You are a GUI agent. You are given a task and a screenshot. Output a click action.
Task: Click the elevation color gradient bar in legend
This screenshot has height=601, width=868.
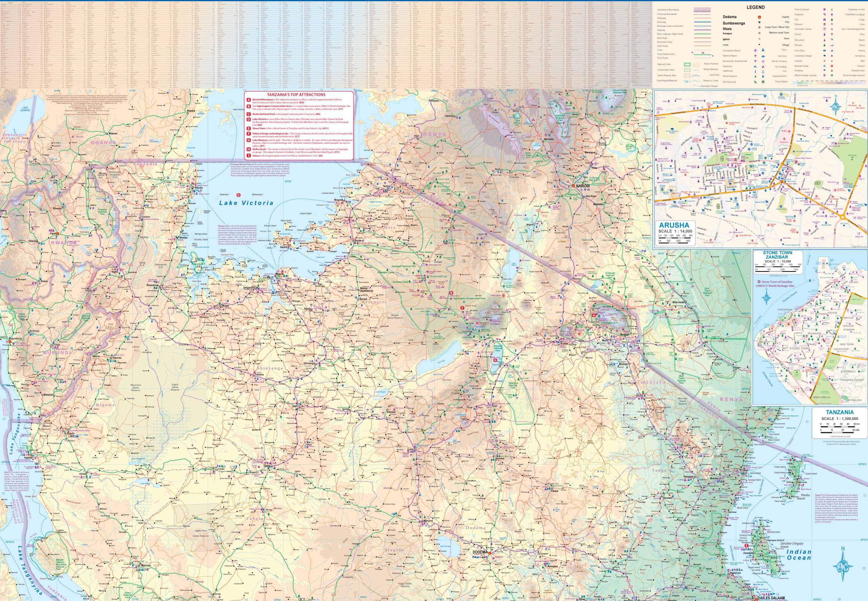pyautogui.click(x=829, y=83)
